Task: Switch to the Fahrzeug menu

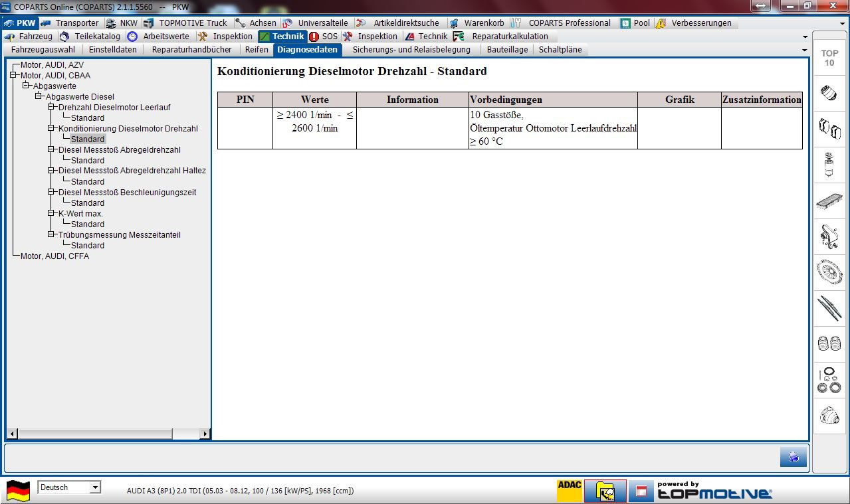Action: pyautogui.click(x=29, y=37)
